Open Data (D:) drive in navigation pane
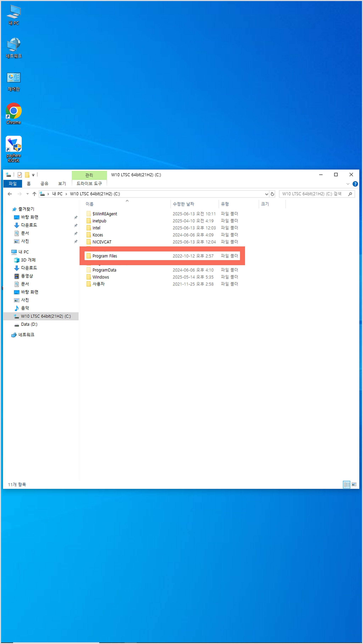Screen dimensions: 363x644 point(29,324)
